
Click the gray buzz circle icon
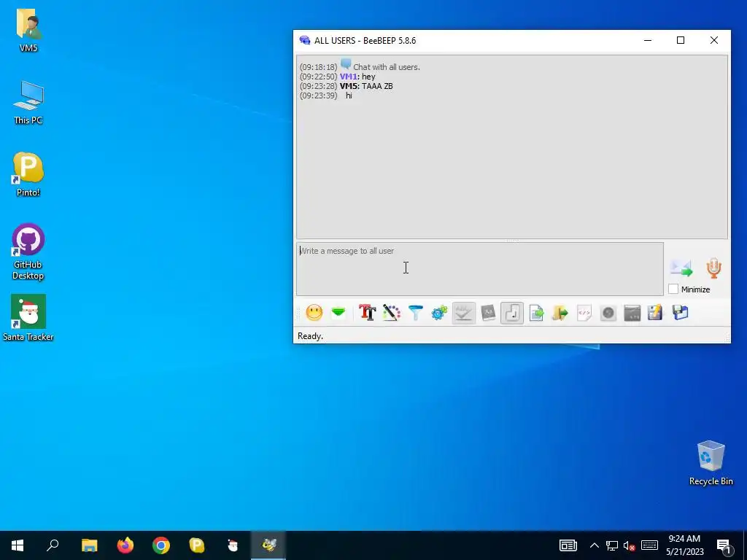pyautogui.click(x=608, y=313)
